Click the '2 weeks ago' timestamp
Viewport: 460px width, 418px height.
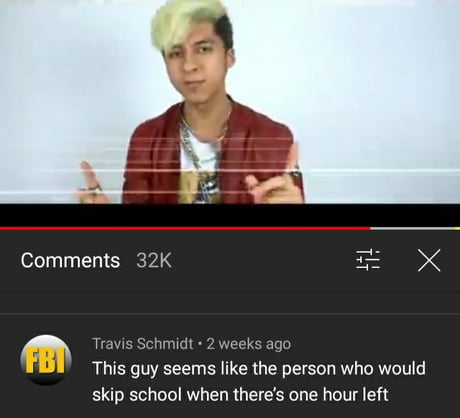pos(249,343)
